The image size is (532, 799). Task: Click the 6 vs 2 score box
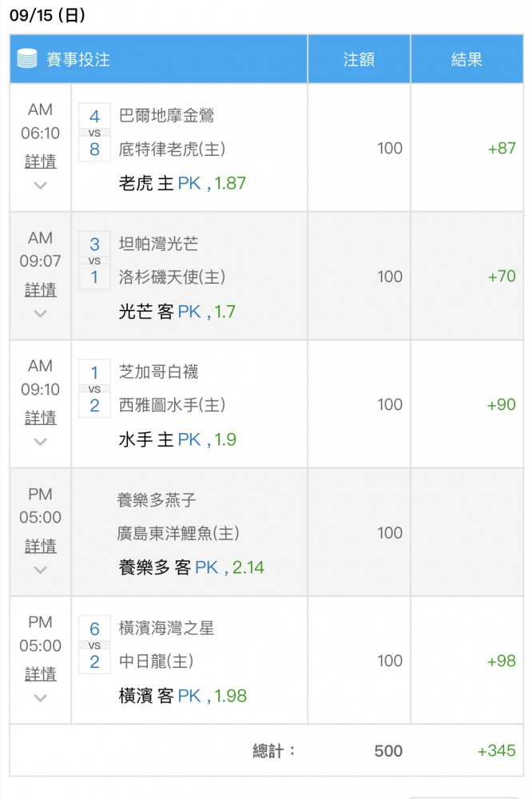94,645
